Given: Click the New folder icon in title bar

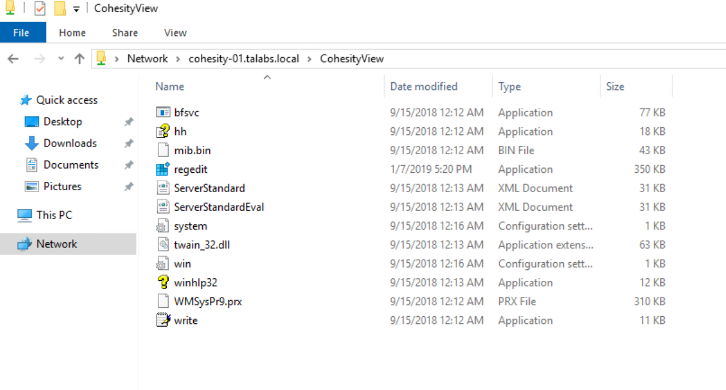Looking at the screenshot, I should click(60, 8).
